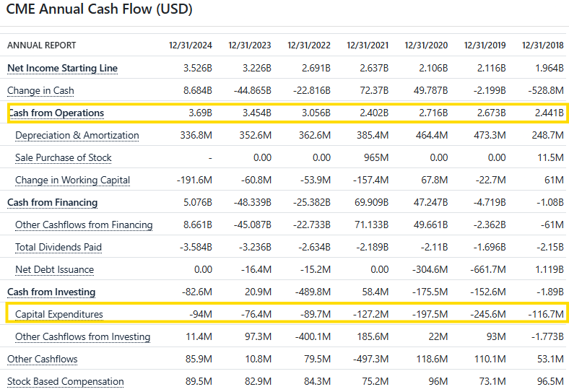Click cash from investing value -489.8M
569x392 pixels.
click(x=313, y=292)
